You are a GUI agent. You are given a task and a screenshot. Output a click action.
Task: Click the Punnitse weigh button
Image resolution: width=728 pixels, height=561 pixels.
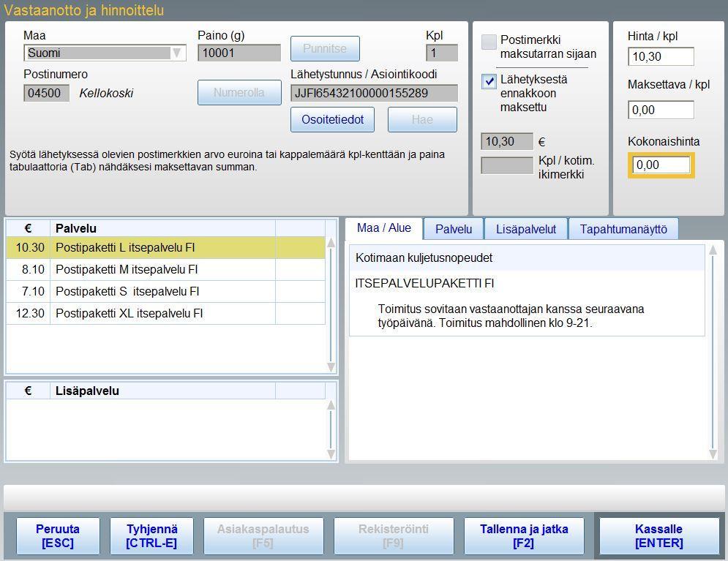tap(325, 48)
